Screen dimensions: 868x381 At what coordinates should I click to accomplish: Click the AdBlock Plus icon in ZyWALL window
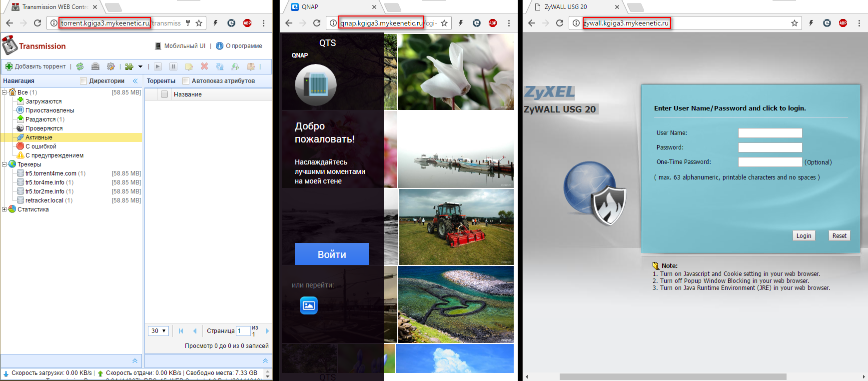click(843, 23)
